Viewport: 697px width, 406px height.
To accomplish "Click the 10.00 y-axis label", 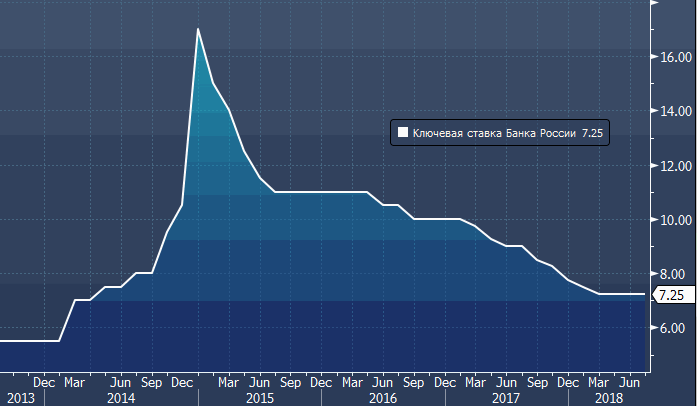I will tap(672, 220).
